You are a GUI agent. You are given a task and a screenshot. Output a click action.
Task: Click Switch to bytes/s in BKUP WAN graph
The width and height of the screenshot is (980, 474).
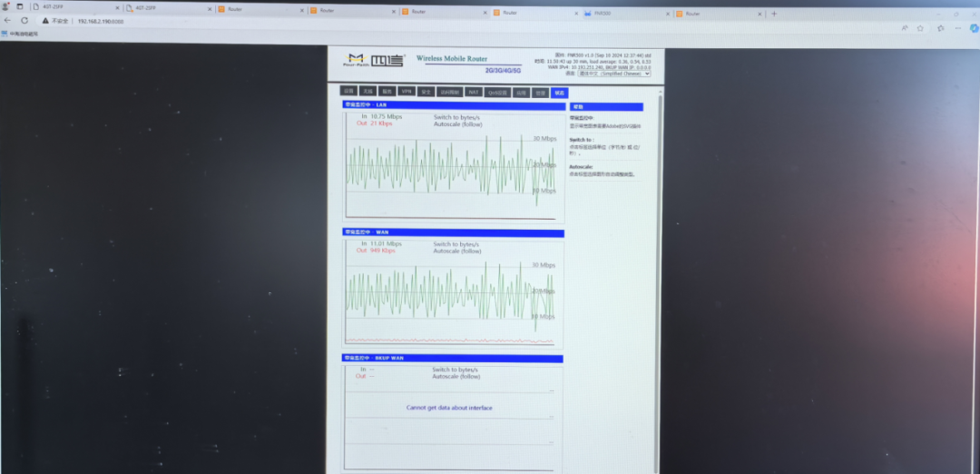(x=456, y=370)
